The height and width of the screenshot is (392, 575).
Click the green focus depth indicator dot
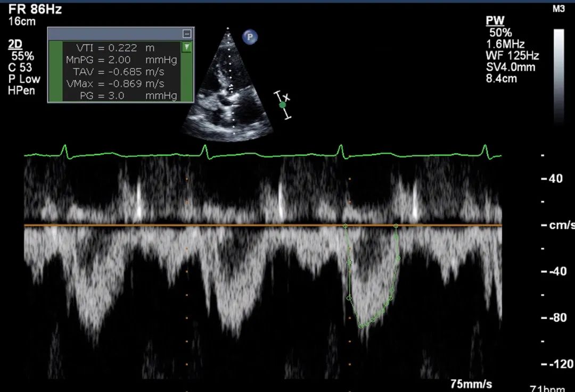point(283,105)
